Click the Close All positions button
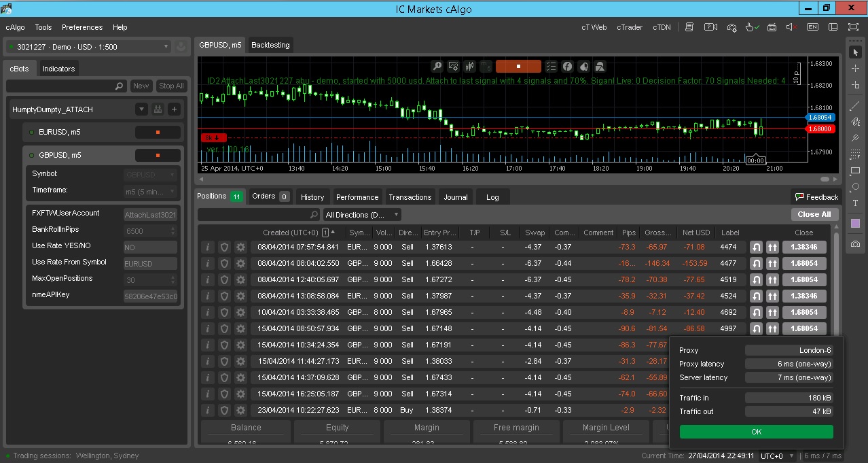868x463 pixels. 814,214
